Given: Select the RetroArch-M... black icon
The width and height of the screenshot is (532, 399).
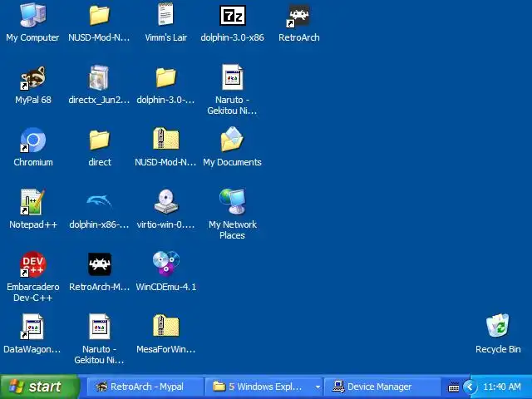Looking at the screenshot, I should click(100, 264).
